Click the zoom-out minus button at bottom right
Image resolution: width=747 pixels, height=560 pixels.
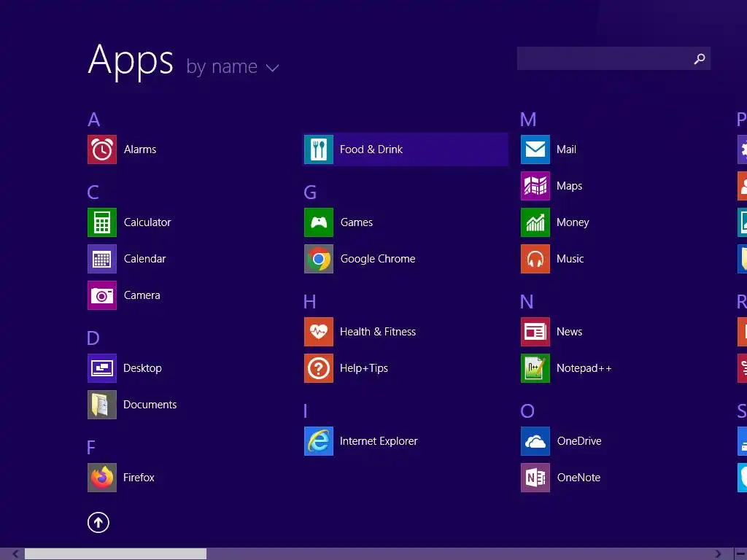tap(741, 554)
